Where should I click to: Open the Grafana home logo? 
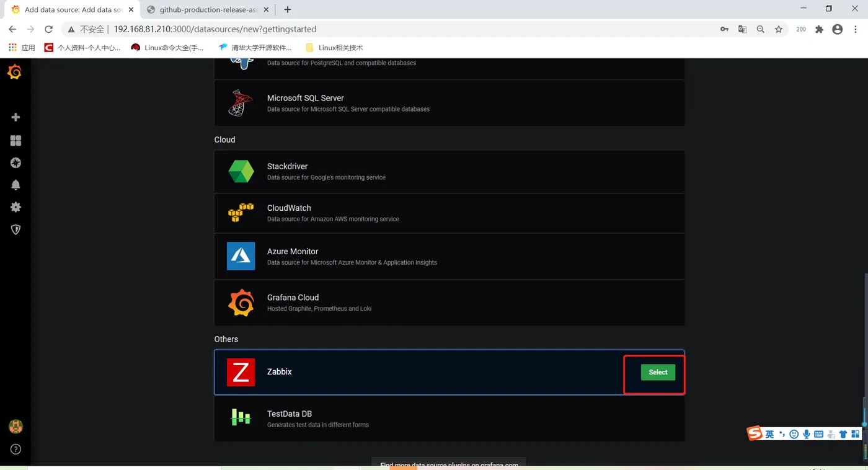[15, 73]
